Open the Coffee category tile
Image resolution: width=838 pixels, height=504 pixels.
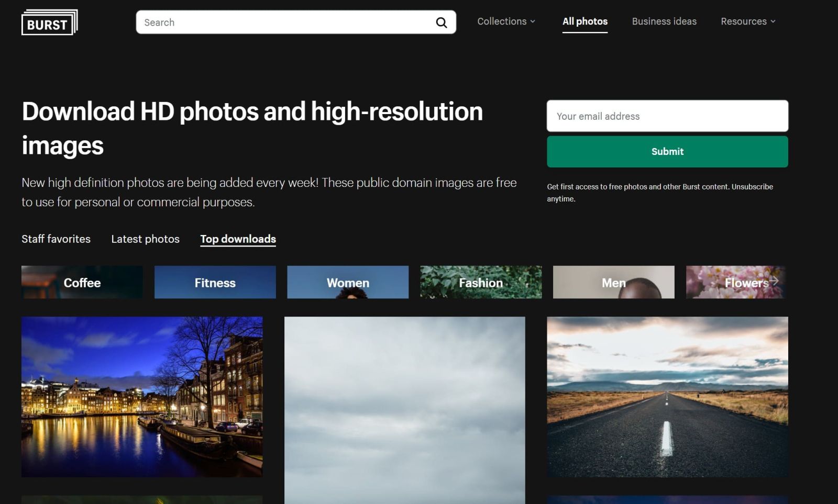click(x=82, y=283)
